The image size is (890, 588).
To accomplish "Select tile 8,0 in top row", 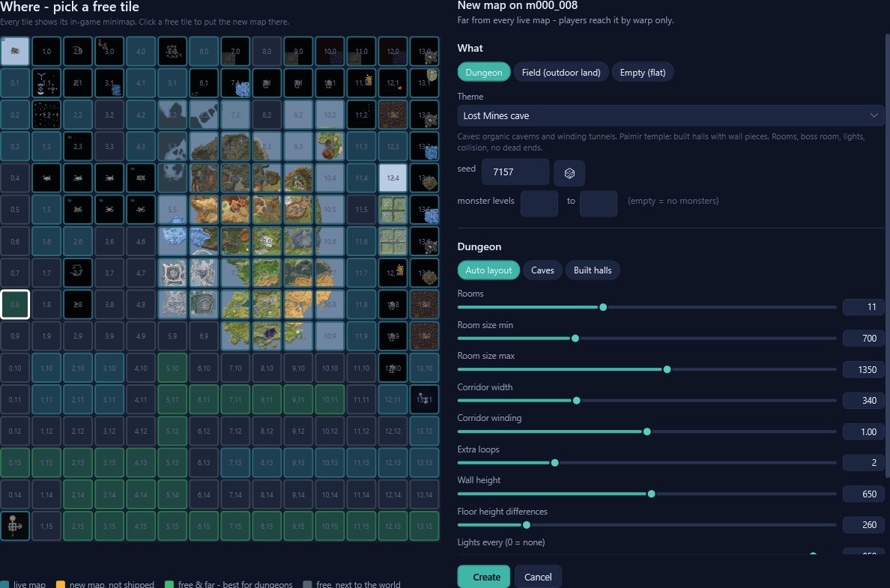I will tap(267, 51).
